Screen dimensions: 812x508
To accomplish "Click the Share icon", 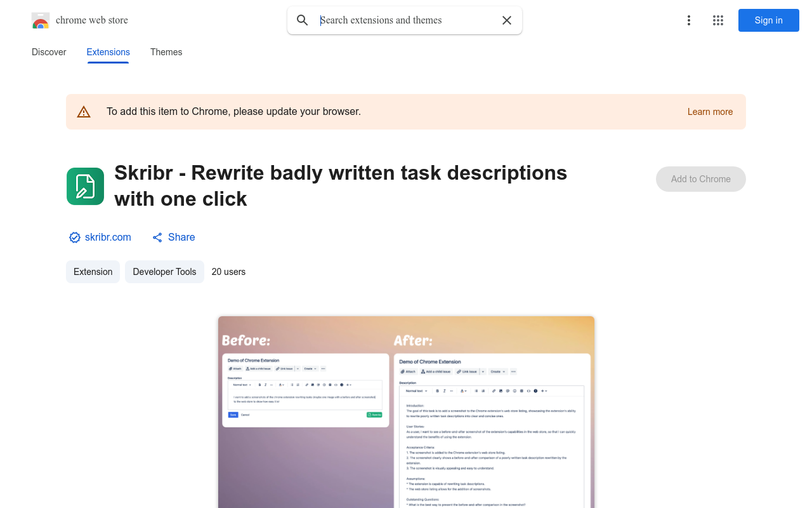I will point(157,237).
